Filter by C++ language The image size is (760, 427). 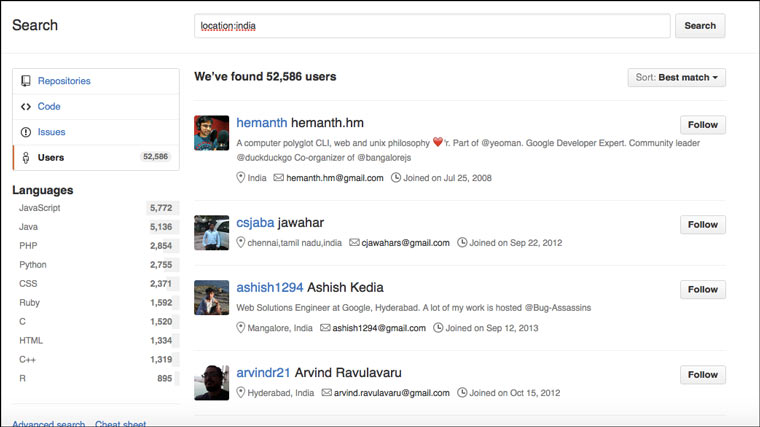[96, 360]
